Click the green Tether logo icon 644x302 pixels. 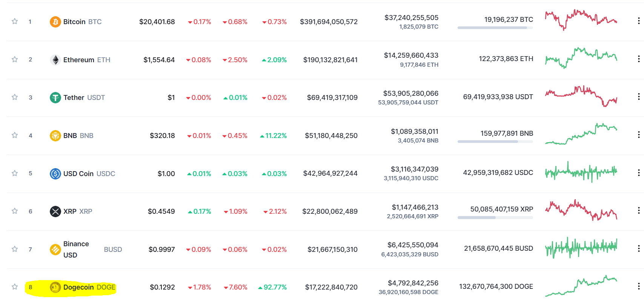click(55, 98)
